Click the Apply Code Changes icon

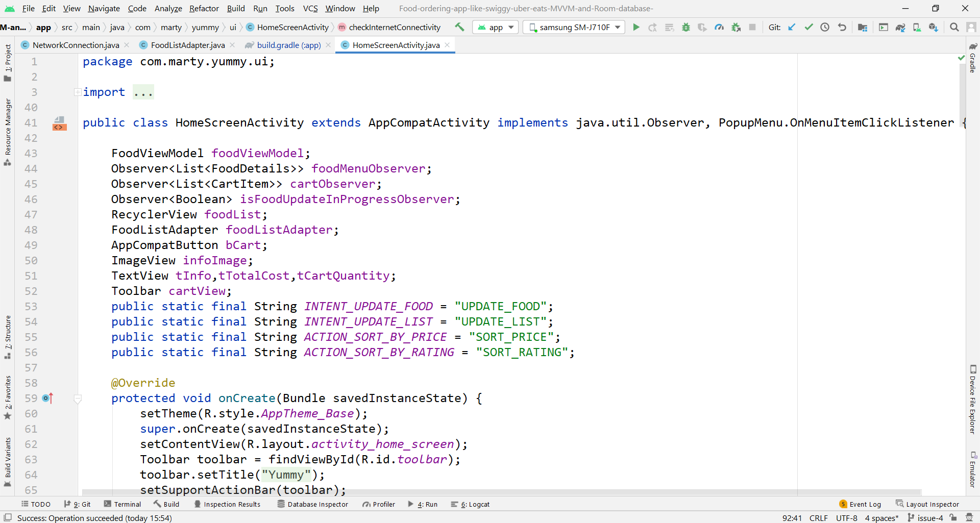coord(669,27)
